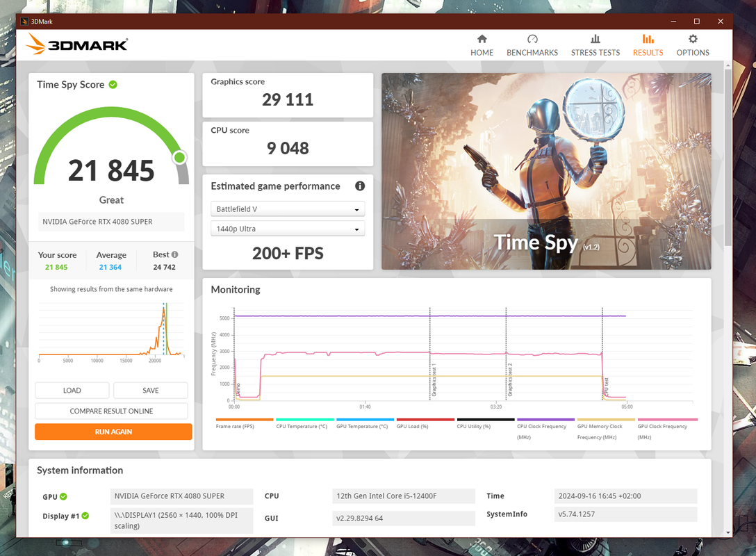Click the Graphics test 2 marker in the monitoring chart

(x=509, y=379)
